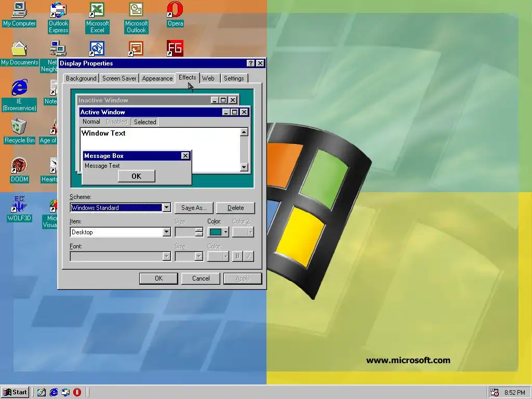Image resolution: width=532 pixels, height=399 pixels.
Task: Open the Color 2 dropdown
Action: click(243, 232)
